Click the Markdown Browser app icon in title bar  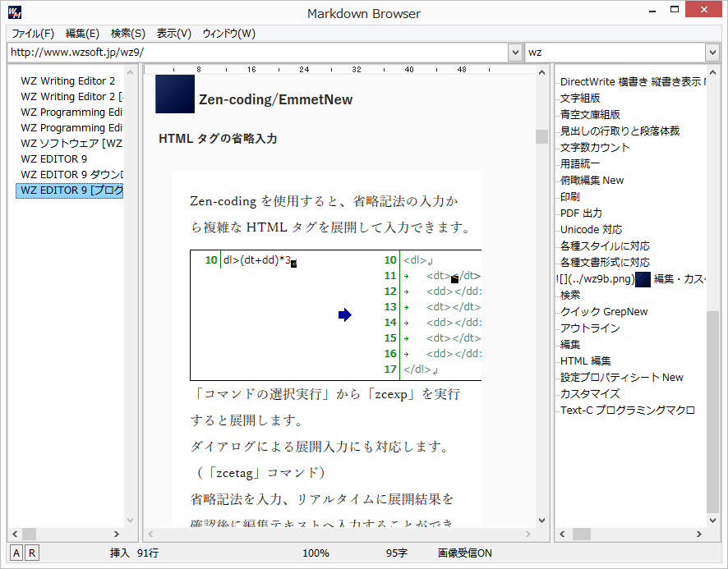(15, 12)
